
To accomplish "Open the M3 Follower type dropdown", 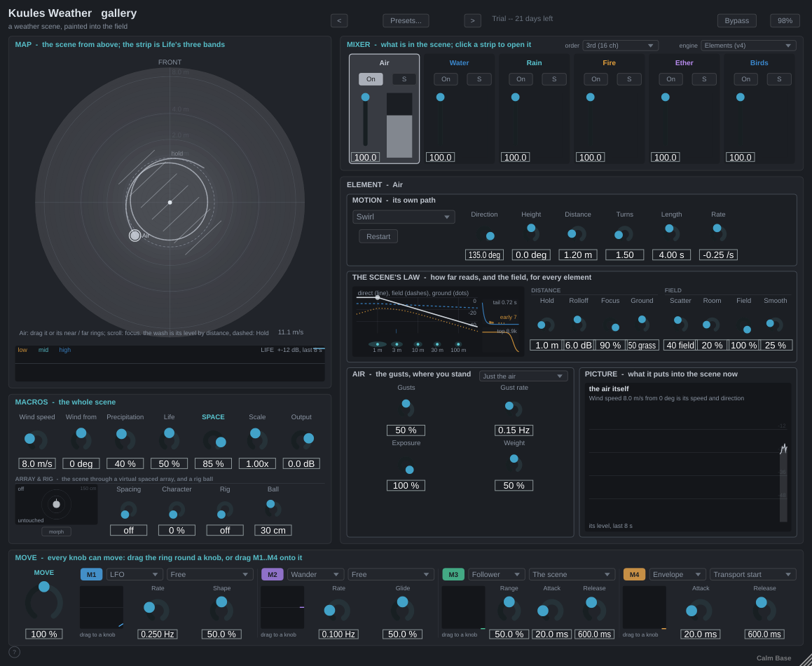I will click(497, 574).
